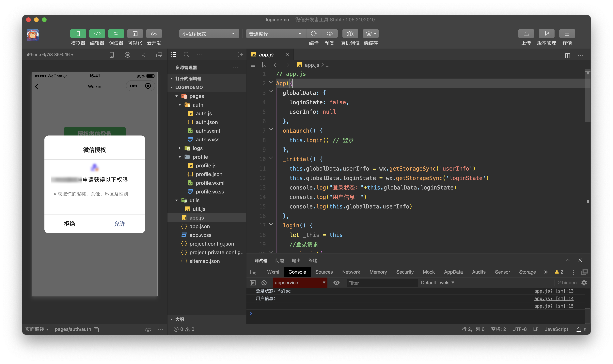Open the Visualization (可视化) tool
Image resolution: width=613 pixels, height=364 pixels.
tap(135, 34)
